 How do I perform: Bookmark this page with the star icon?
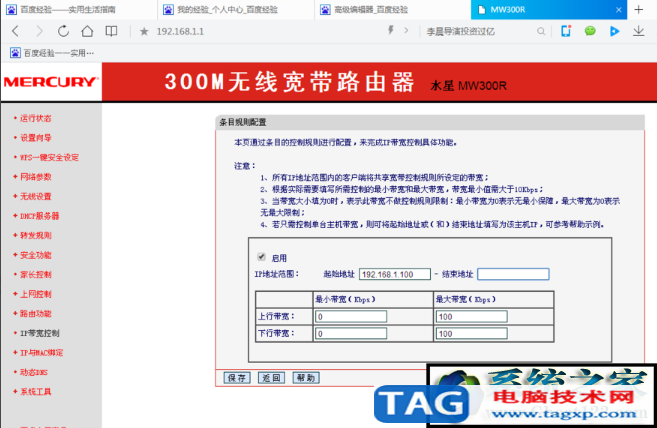click(x=144, y=31)
